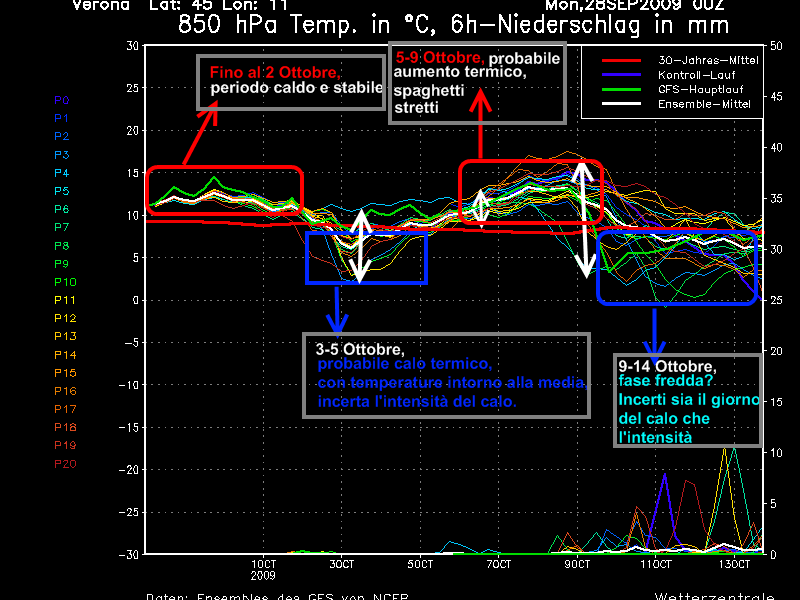
Task: Click the '9-14 Ottobre' fase fredda box
Action: (688, 400)
